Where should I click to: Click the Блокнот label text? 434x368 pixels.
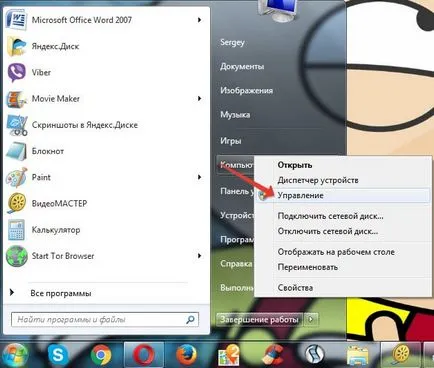pos(48,151)
